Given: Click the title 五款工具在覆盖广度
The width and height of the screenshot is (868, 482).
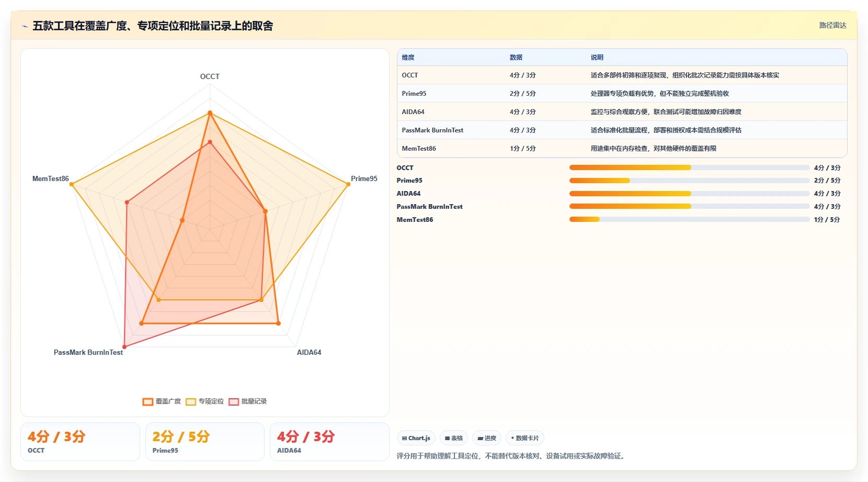Looking at the screenshot, I should tap(153, 26).
